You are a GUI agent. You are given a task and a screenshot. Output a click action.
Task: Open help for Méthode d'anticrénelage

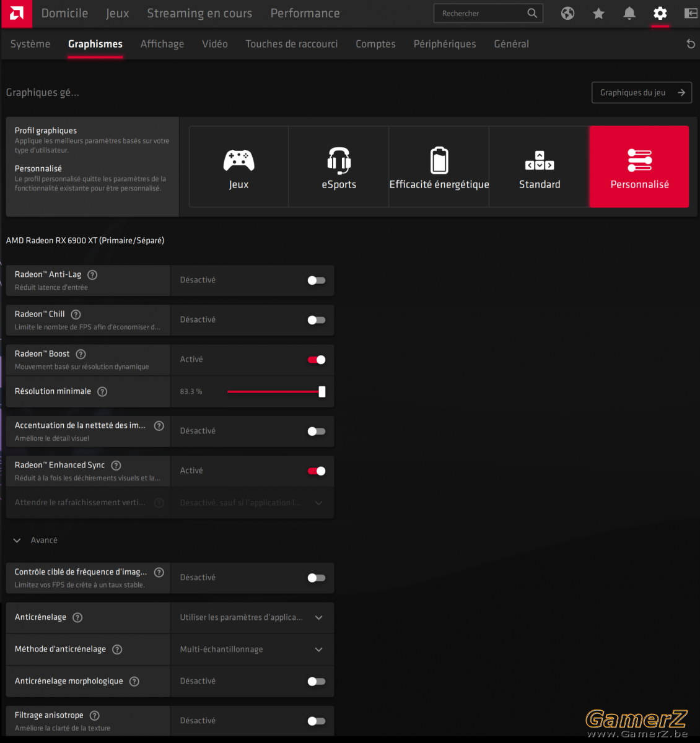point(117,650)
